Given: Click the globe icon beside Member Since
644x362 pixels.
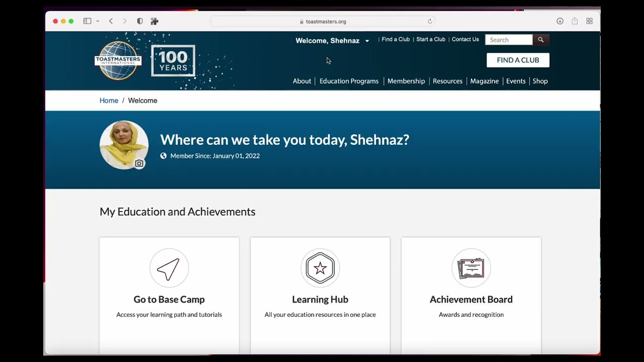Looking at the screenshot, I should click(x=164, y=156).
